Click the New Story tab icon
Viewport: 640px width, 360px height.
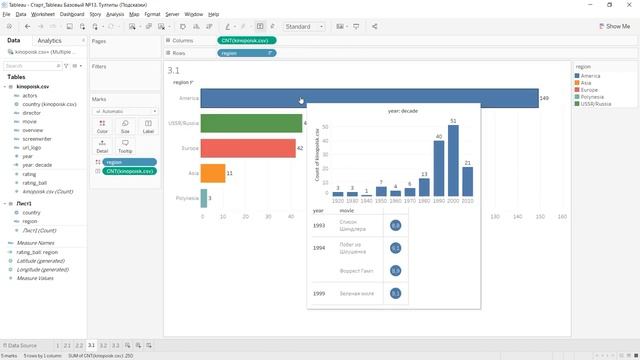[149, 346]
